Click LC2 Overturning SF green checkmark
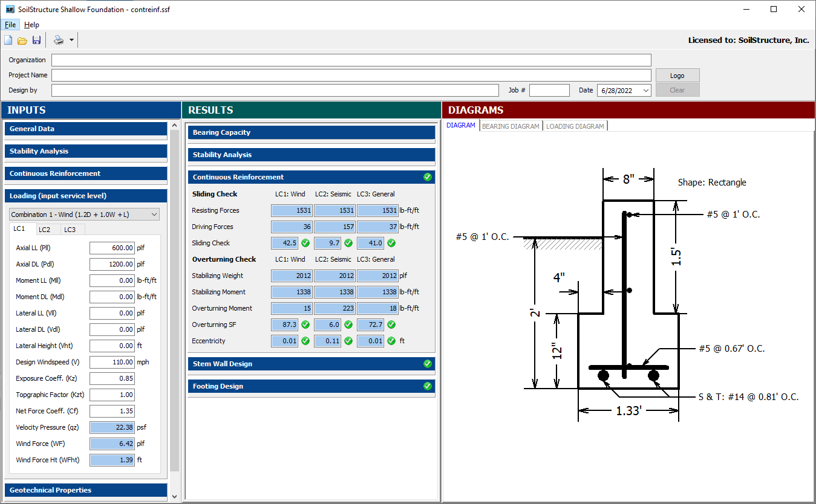This screenshot has height=504, width=816. [348, 325]
